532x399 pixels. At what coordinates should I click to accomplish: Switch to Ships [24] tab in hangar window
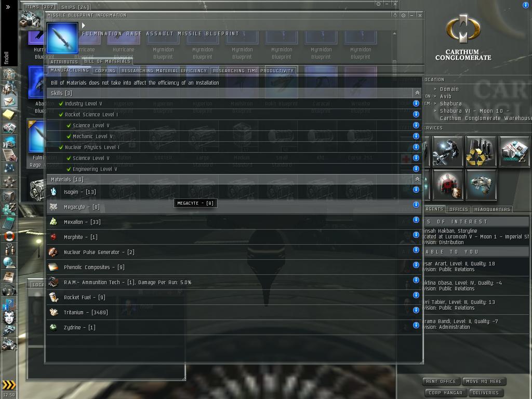coord(75,7)
